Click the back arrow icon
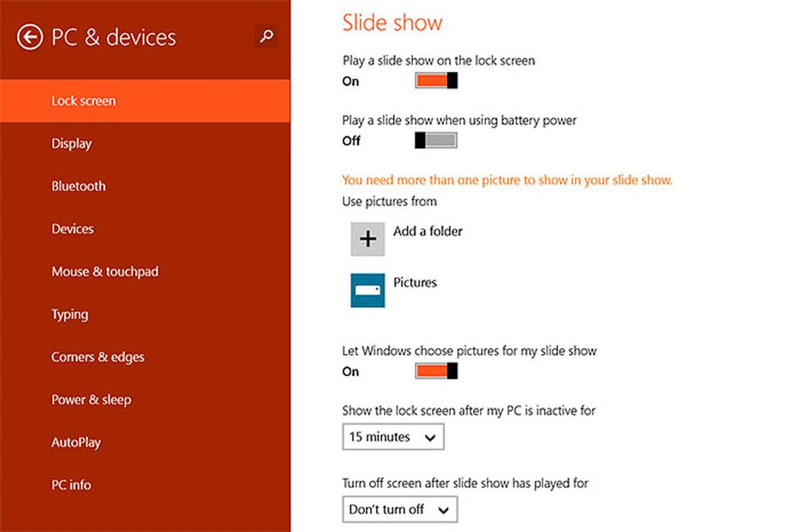The width and height of the screenshot is (800, 532). 30,37
